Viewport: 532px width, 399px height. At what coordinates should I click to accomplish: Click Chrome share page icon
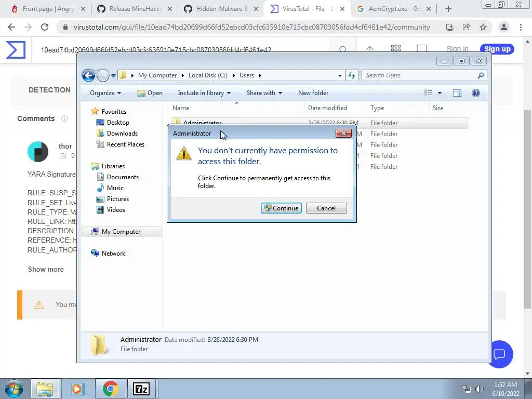pos(466,27)
